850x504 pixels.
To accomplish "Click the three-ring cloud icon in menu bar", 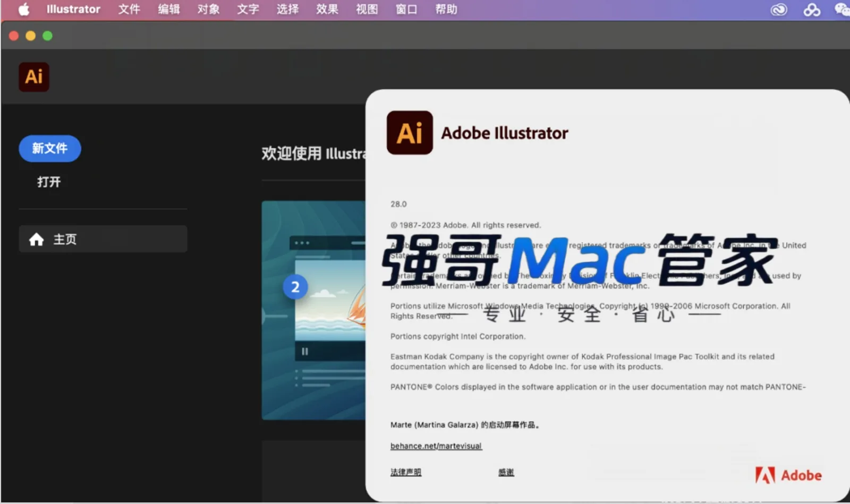I will [x=811, y=10].
